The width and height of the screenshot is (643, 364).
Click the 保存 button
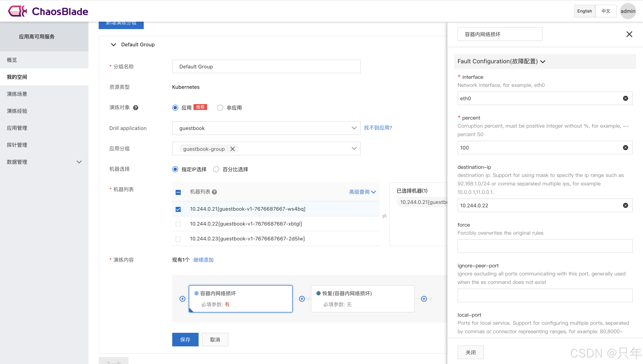tap(185, 339)
